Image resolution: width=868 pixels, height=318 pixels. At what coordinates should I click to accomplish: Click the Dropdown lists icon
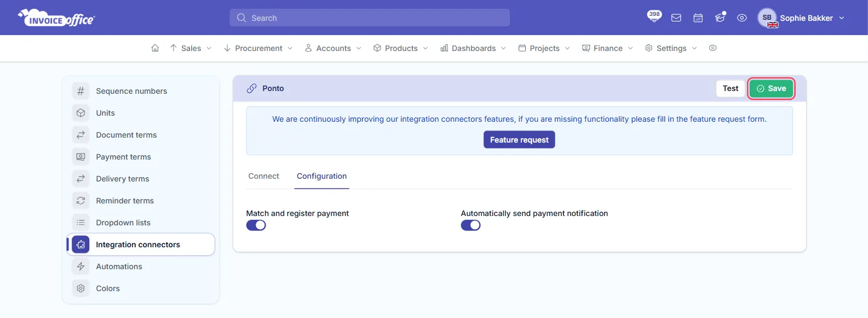(81, 223)
